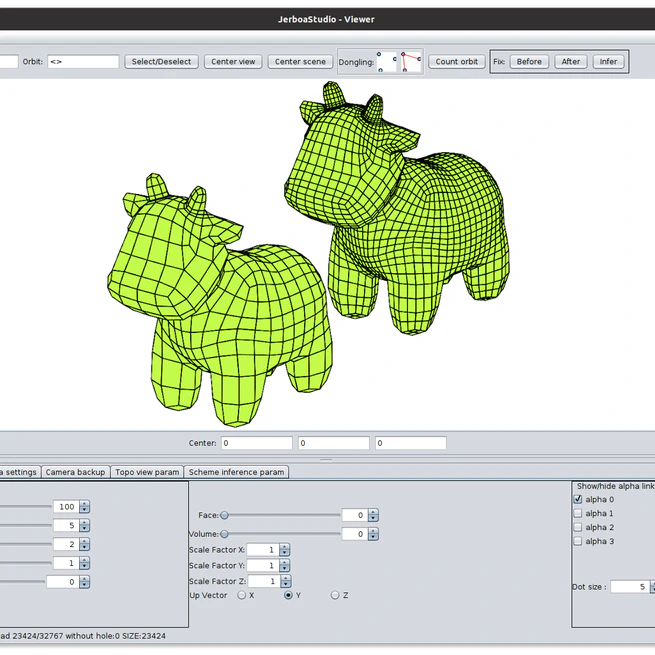Click the Scale Factor Y value field
The height and width of the screenshot is (655, 655).
[263, 565]
